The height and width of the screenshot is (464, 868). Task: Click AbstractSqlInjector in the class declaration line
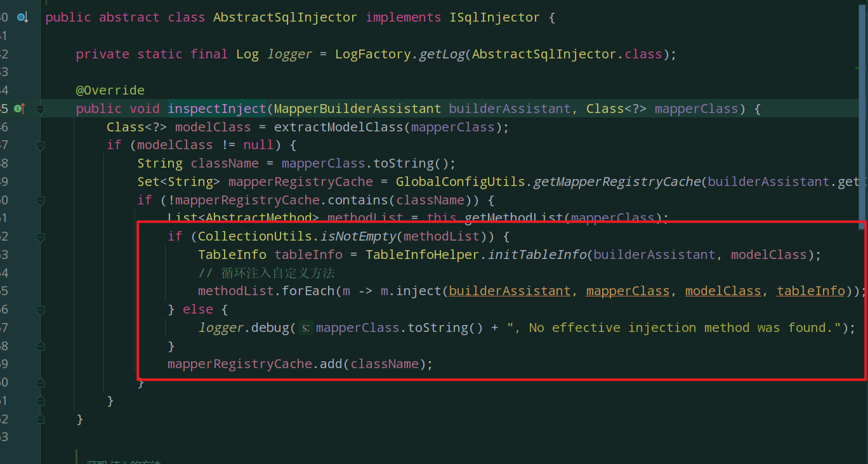tap(285, 17)
